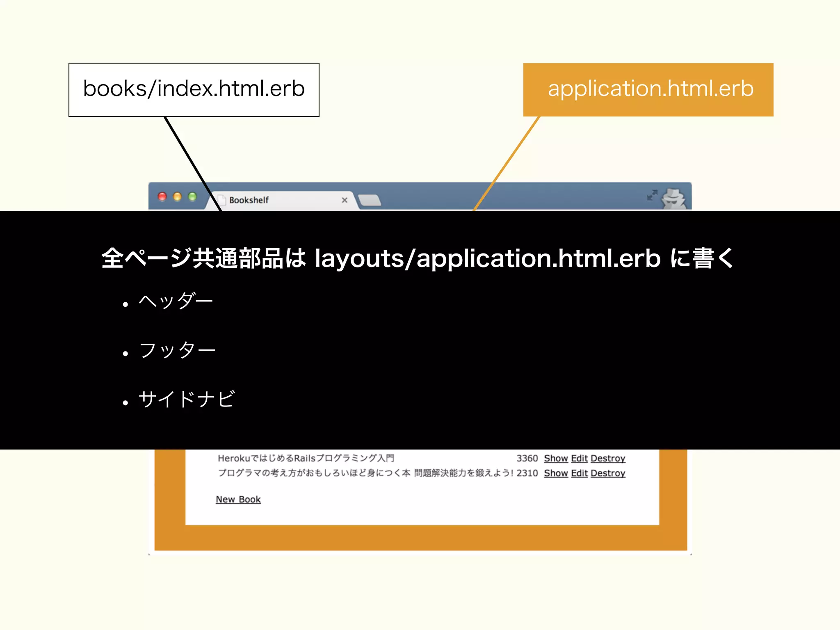Screen dimensions: 840x630
Task: Click the incognito spy icon
Action: click(674, 199)
